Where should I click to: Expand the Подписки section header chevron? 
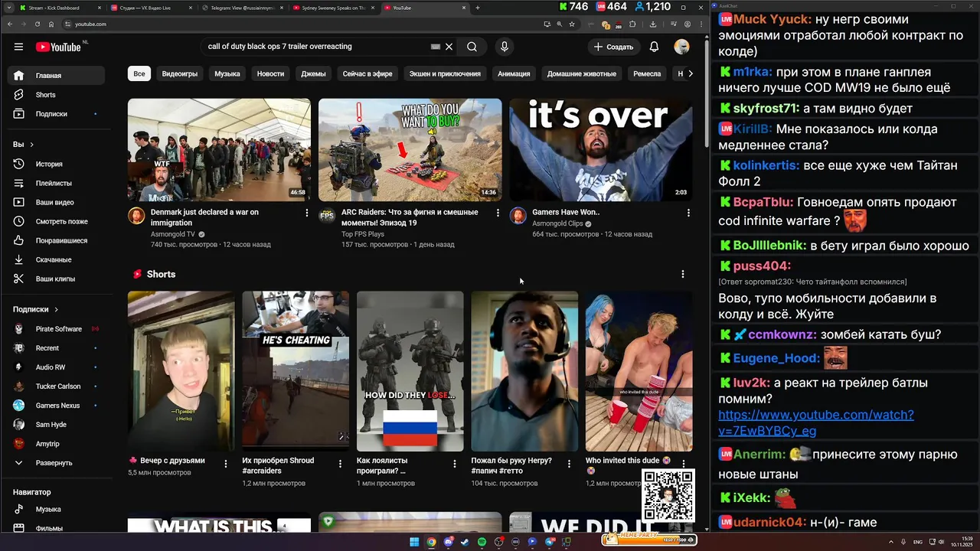coord(56,309)
